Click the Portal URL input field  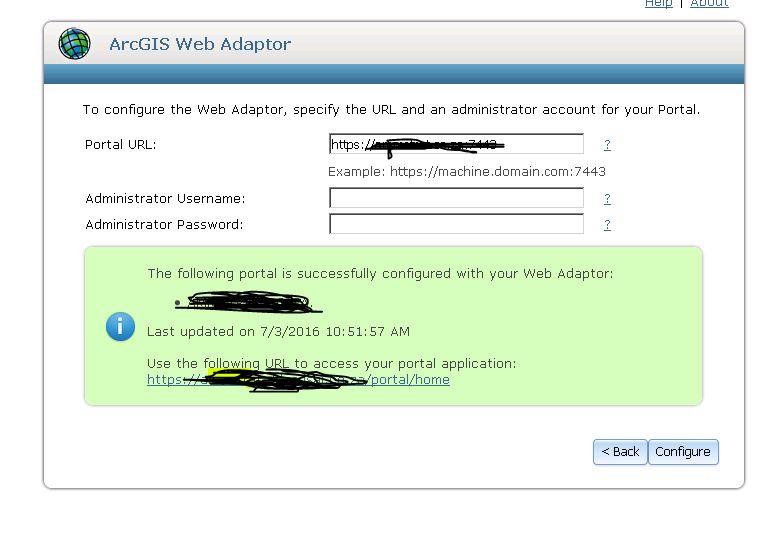pyautogui.click(x=456, y=144)
